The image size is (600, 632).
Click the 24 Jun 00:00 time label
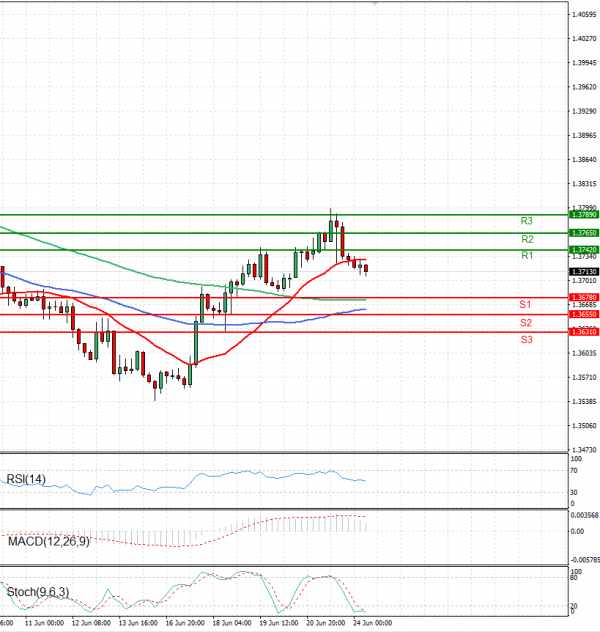[373, 623]
